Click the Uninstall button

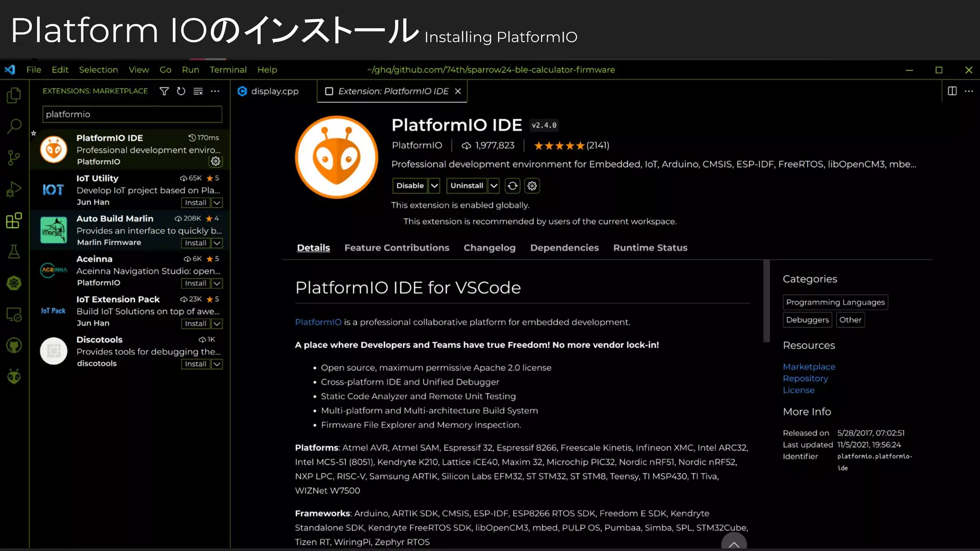click(467, 186)
